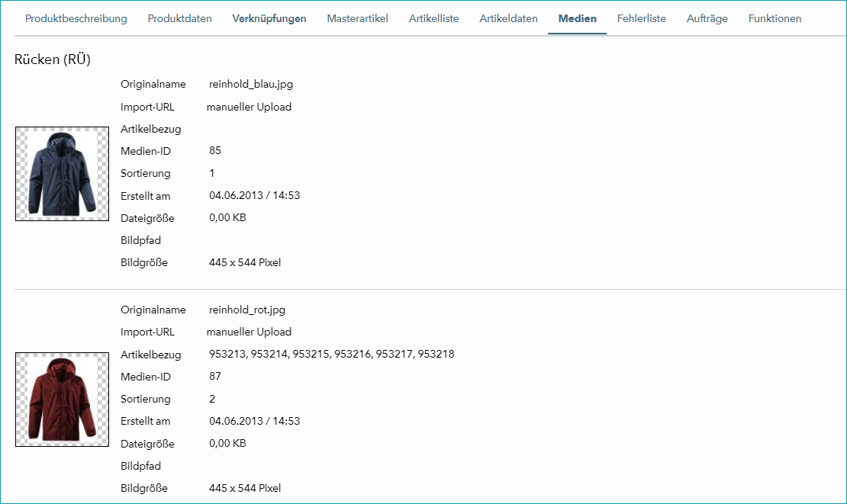The width and height of the screenshot is (847, 504).
Task: Click the blue jacket thumbnail
Action: tap(62, 174)
